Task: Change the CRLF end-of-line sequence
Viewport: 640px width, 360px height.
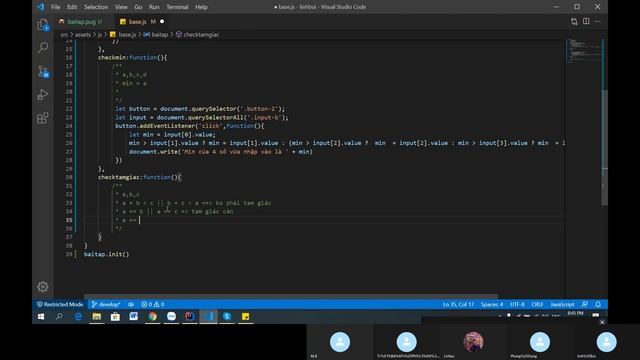Action: click(537, 304)
